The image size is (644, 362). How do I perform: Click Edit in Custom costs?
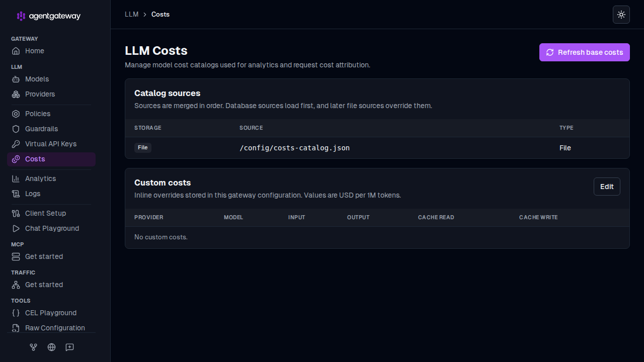tap(607, 187)
